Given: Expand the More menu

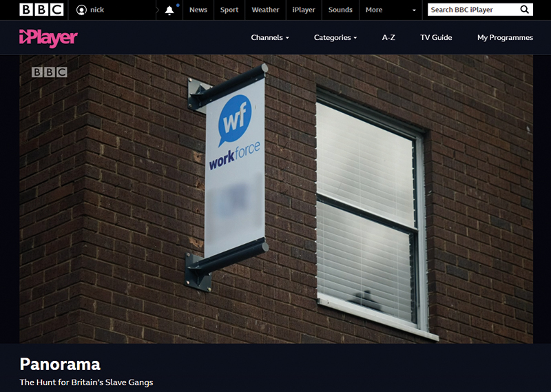Looking at the screenshot, I should [x=374, y=10].
